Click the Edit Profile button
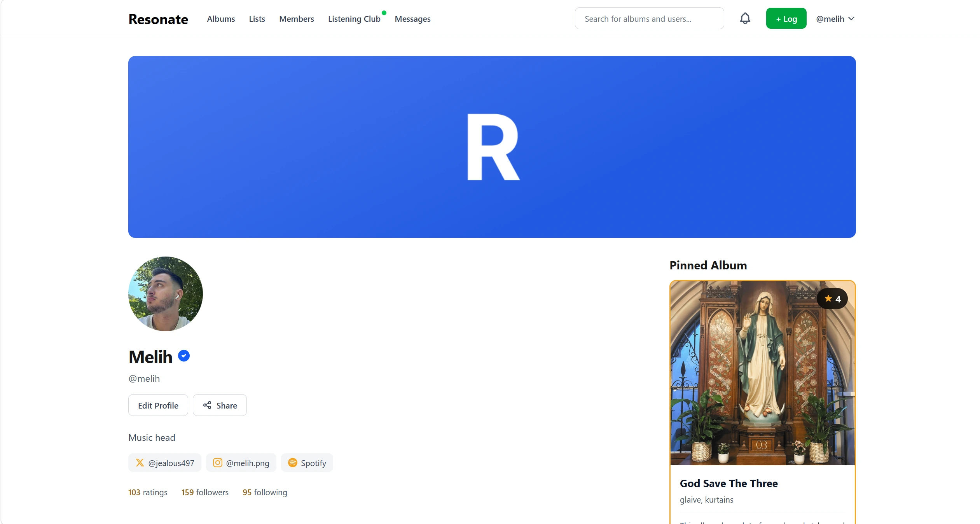The height and width of the screenshot is (524, 980). 158,405
